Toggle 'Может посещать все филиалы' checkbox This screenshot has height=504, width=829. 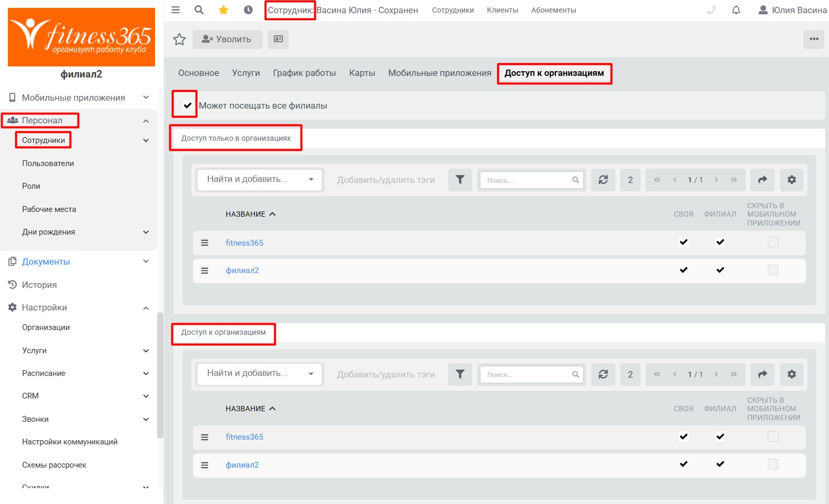[x=187, y=105]
